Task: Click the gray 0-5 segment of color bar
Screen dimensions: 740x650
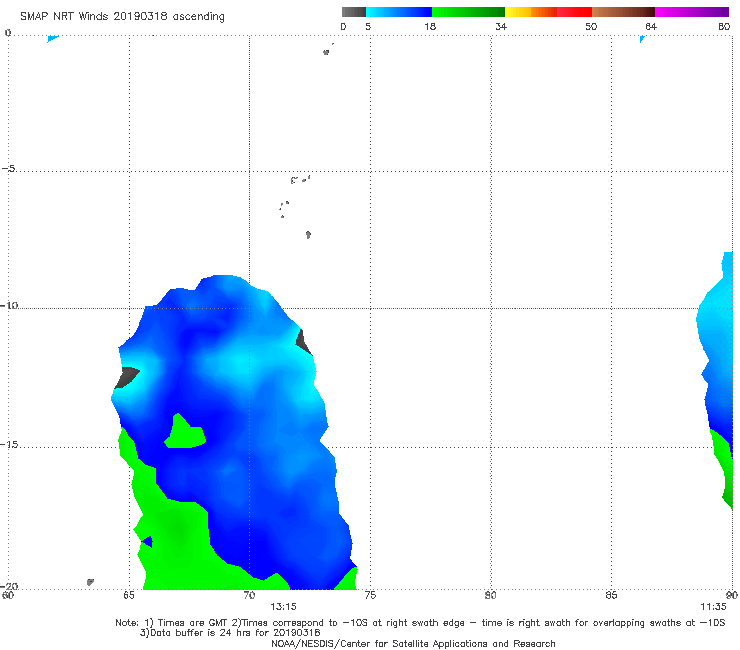Action: pyautogui.click(x=354, y=12)
